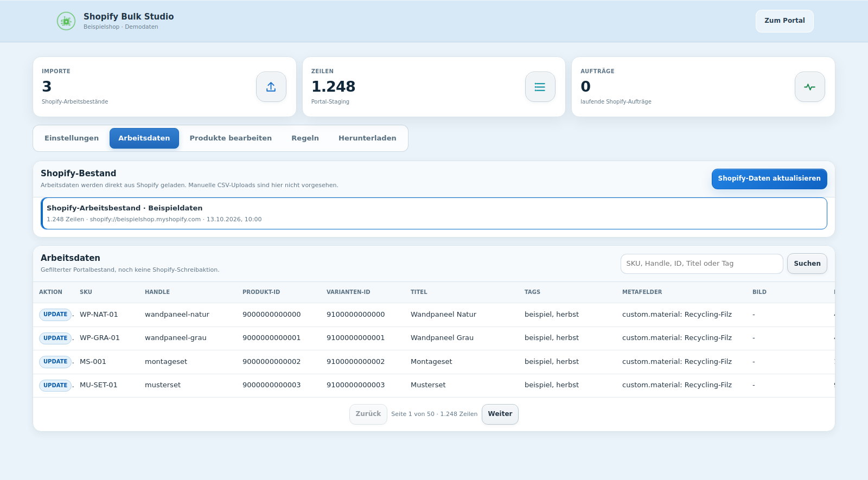The width and height of the screenshot is (868, 480).
Task: Click the BILD column header
Action: click(x=759, y=292)
